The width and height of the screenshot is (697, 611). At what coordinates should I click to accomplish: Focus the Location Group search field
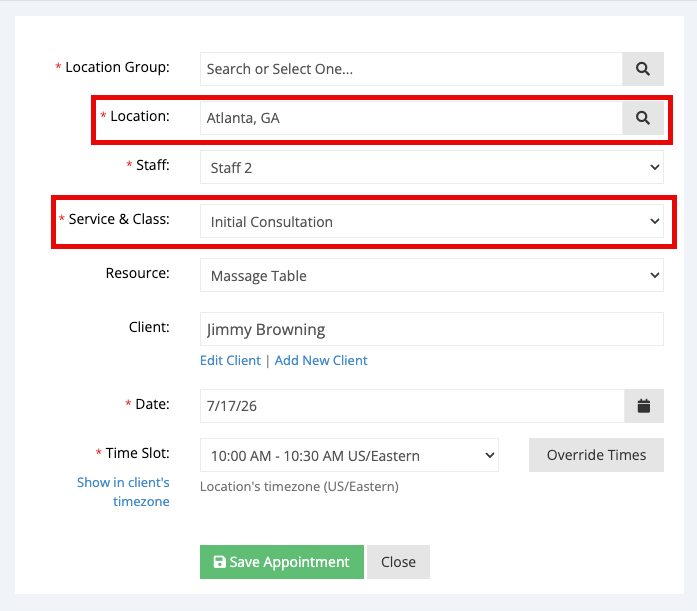pyautogui.click(x=411, y=69)
